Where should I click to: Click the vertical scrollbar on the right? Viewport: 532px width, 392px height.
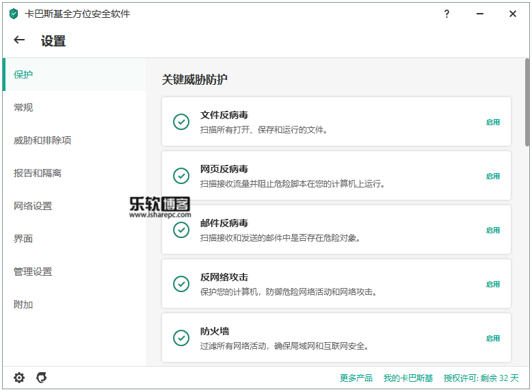527,103
